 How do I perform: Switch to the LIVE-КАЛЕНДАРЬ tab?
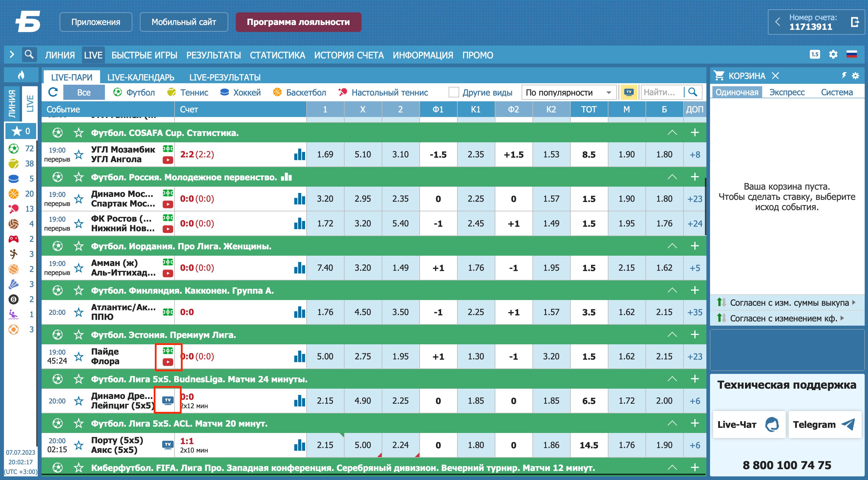pos(140,77)
